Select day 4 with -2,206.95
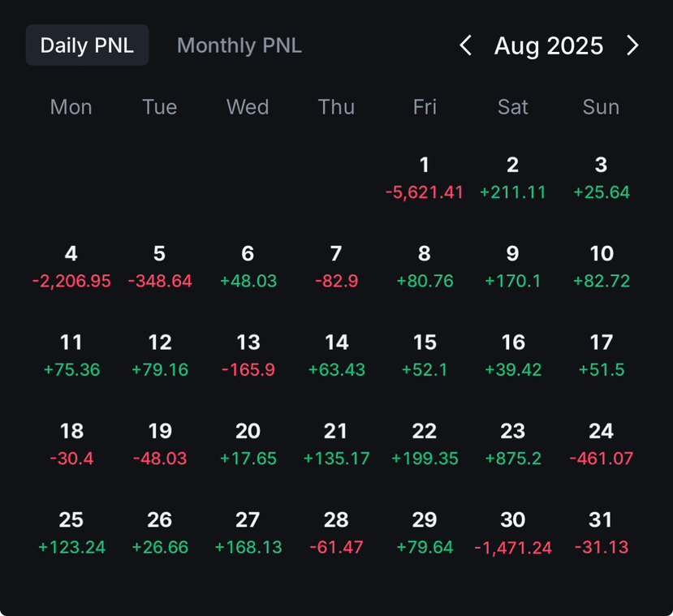 click(x=71, y=267)
